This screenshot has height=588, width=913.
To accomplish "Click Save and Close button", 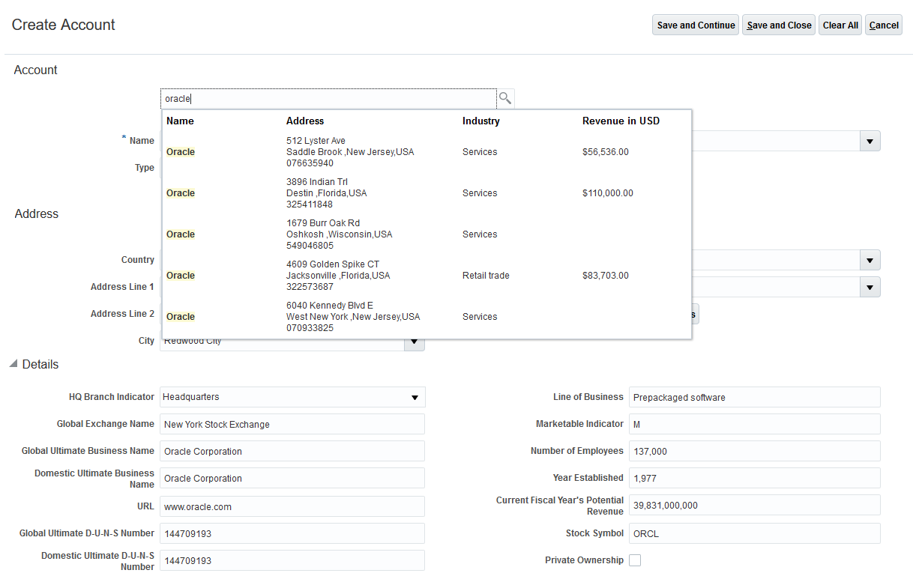I will tap(779, 25).
